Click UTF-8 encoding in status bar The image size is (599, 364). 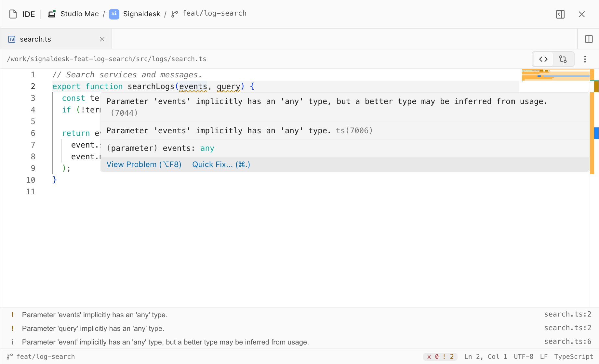(524, 357)
